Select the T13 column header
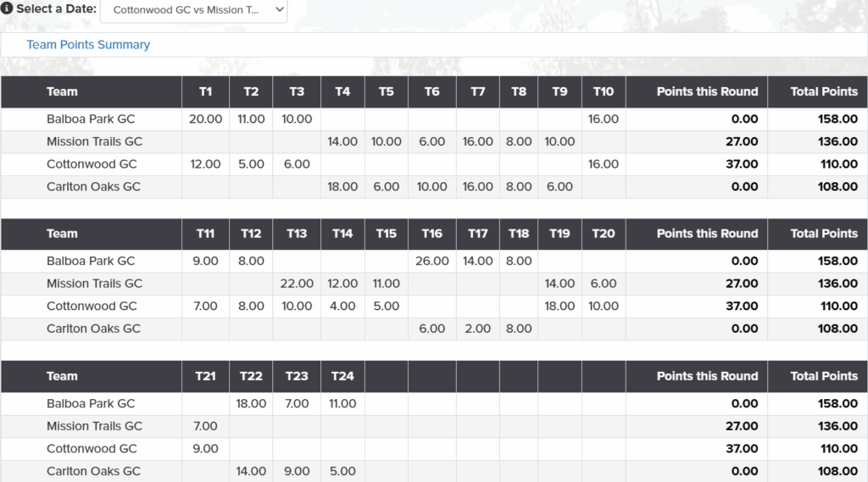 point(297,234)
